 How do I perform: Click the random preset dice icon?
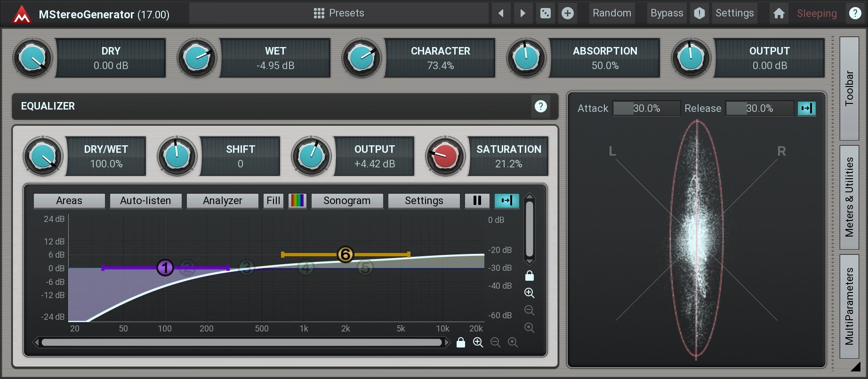(545, 13)
